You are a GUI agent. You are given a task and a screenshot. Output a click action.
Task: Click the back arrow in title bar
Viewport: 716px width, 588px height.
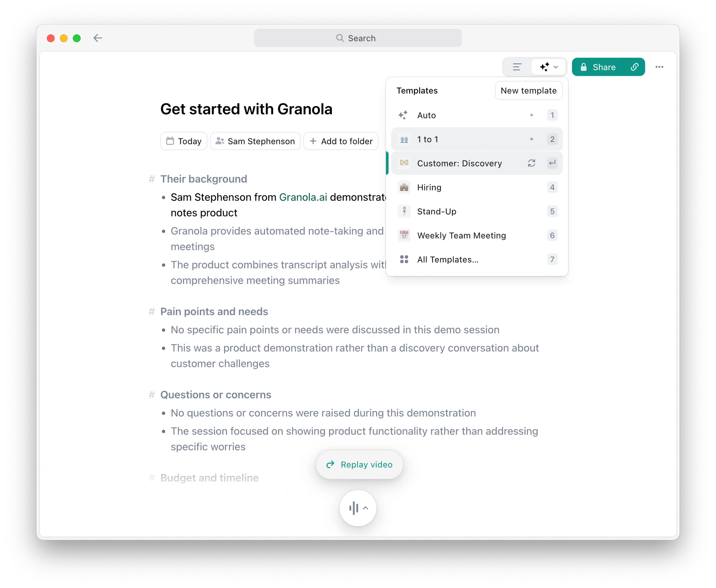pos(98,38)
